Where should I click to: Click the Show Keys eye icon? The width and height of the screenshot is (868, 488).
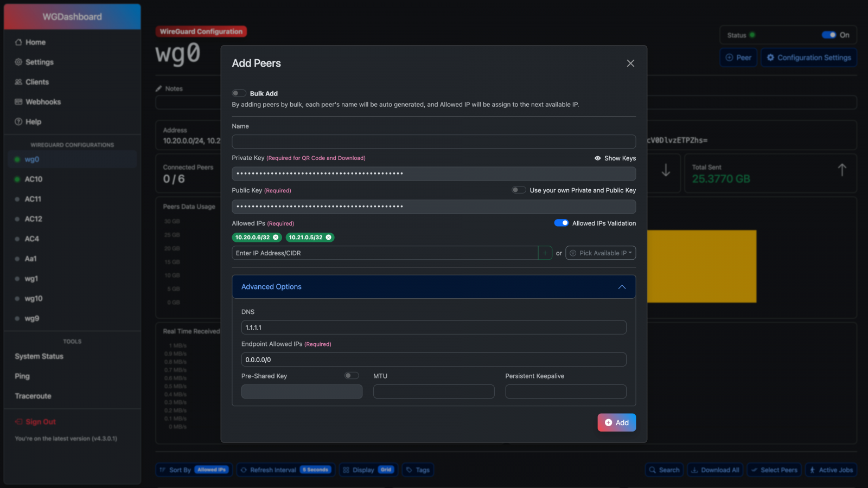coord(597,158)
